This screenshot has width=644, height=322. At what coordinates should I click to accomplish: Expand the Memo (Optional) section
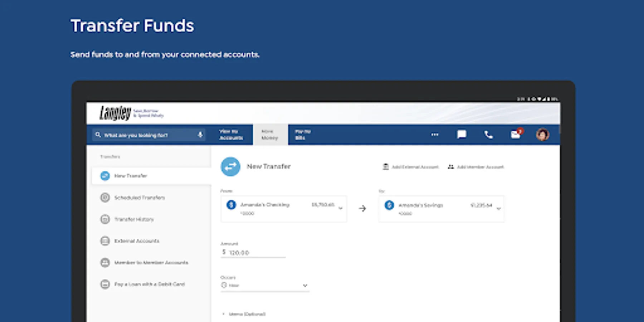[x=244, y=314]
